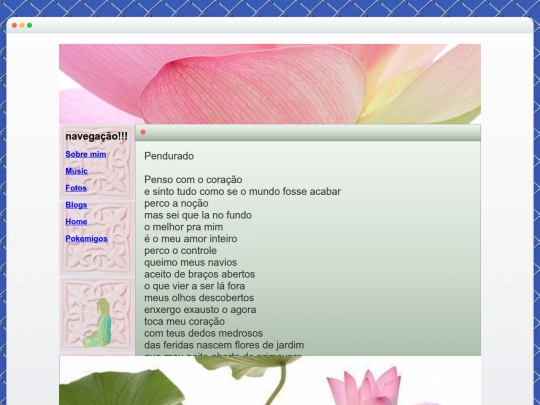Open the Pokemigos link
Image resolution: width=540 pixels, height=405 pixels.
[86, 239]
